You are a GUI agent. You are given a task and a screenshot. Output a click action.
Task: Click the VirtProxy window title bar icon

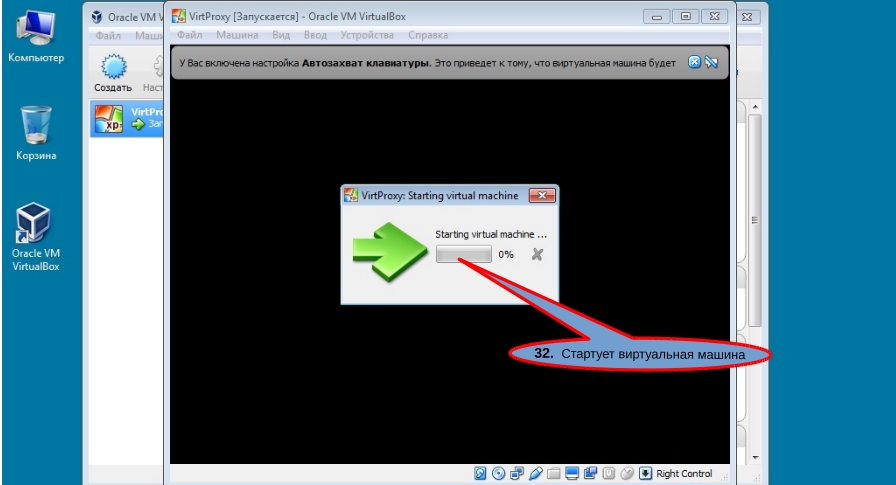(x=179, y=17)
